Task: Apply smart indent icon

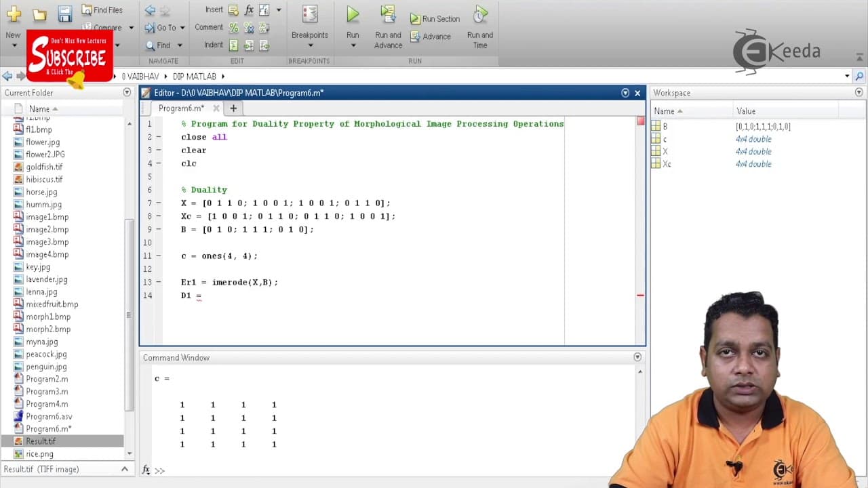Action: pos(233,45)
